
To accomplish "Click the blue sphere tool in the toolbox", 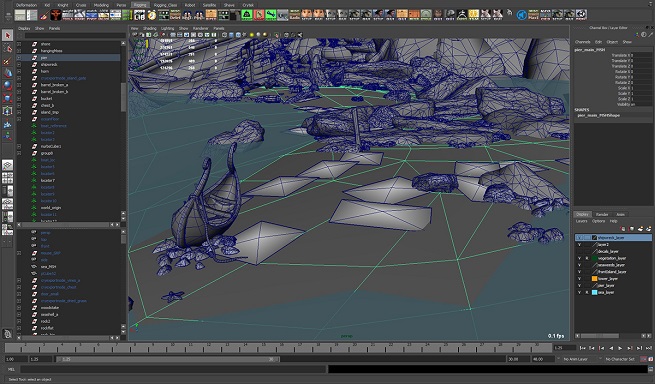I will click(x=7, y=85).
